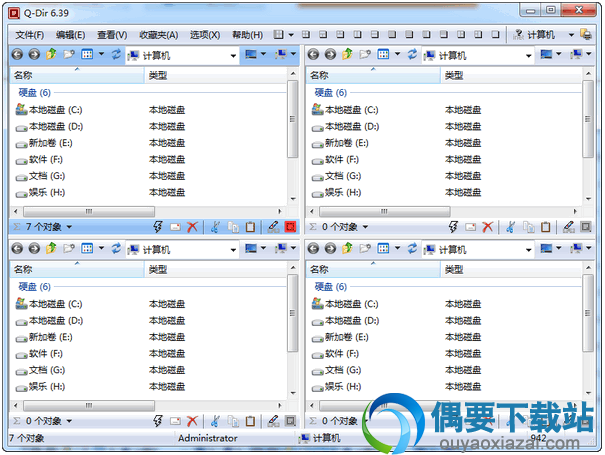Image resolution: width=605 pixels, height=455 pixels.
Task: Open the 文件(F) menu
Action: click(x=30, y=35)
